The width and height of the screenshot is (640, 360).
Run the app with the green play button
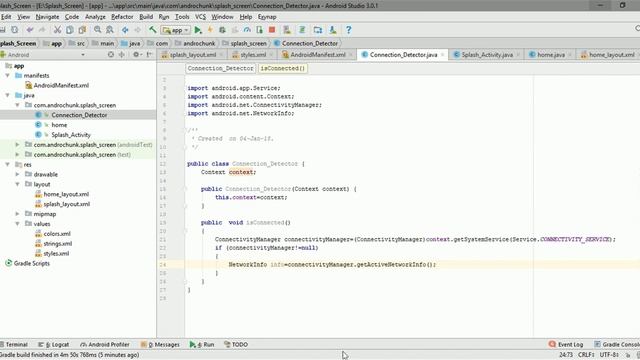[198, 30]
